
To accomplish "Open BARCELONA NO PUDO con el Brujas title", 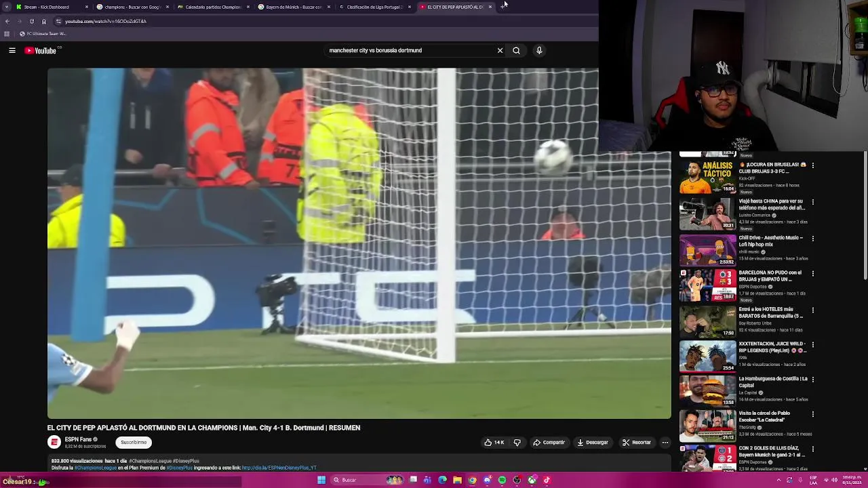I will [770, 276].
